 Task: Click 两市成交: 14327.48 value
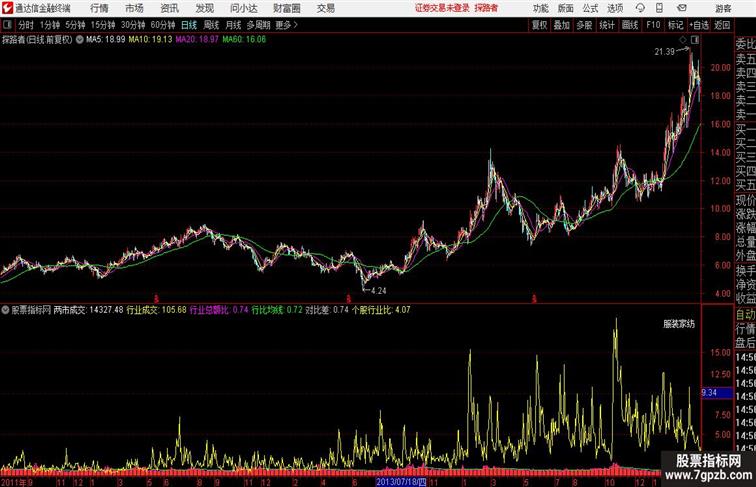(x=88, y=310)
